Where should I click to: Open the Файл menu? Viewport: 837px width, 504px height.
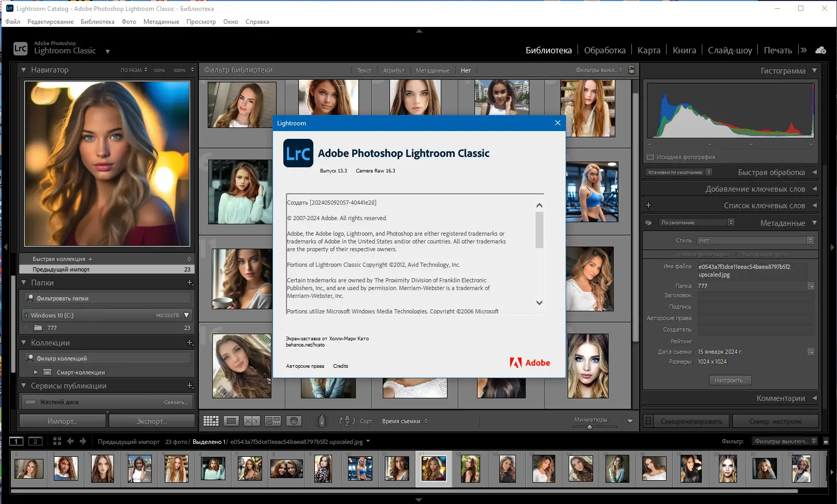pos(13,22)
